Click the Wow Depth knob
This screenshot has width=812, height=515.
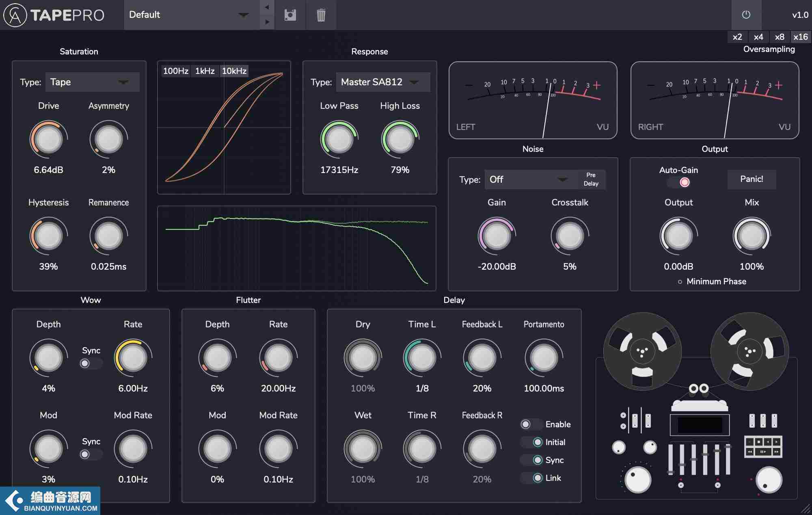[x=48, y=358]
